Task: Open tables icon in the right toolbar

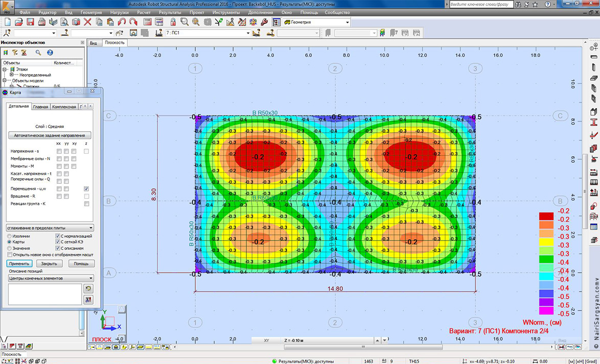Action: click(x=593, y=227)
